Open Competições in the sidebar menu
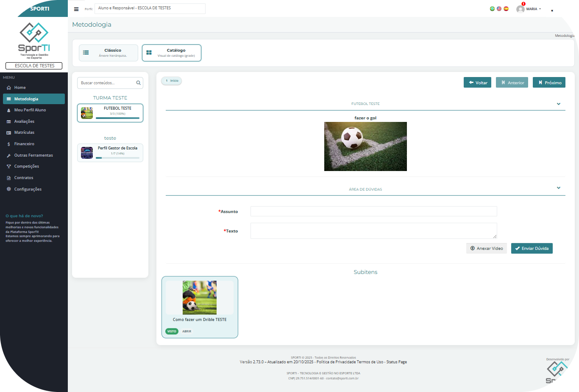The height and width of the screenshot is (392, 579). (x=26, y=166)
